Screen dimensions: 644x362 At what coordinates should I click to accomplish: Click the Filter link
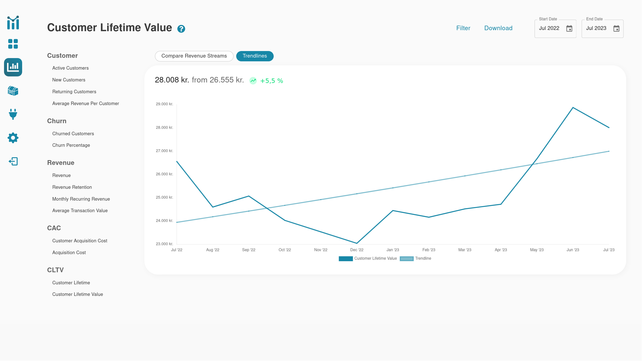tap(463, 28)
